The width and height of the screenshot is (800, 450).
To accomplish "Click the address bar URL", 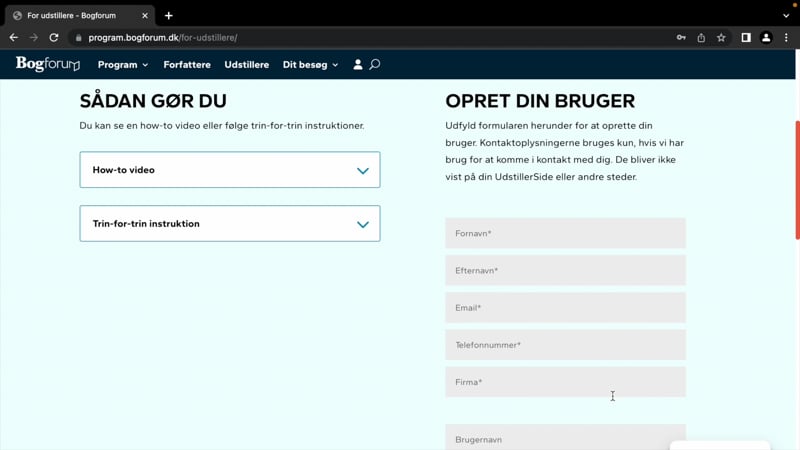I will (163, 38).
